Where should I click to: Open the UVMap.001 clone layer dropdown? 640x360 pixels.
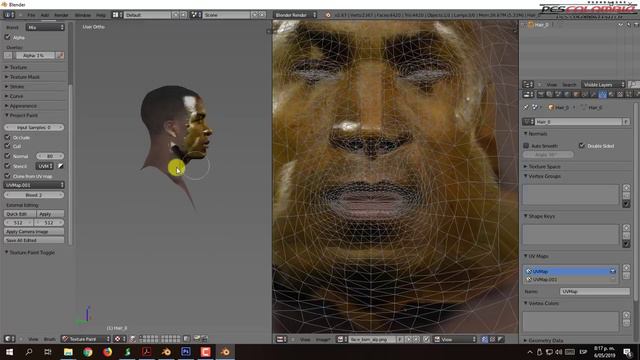tap(34, 185)
